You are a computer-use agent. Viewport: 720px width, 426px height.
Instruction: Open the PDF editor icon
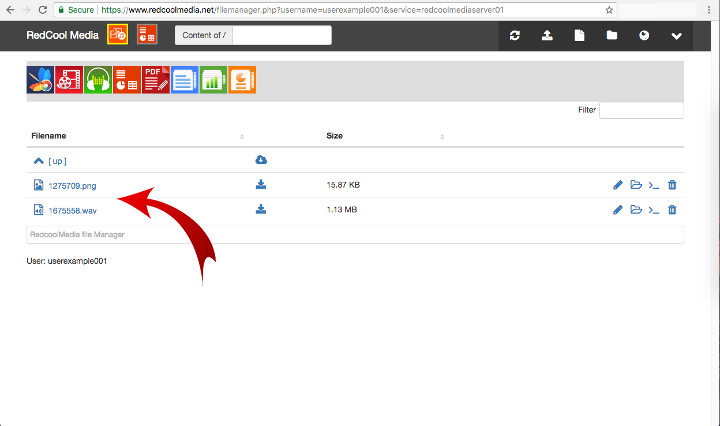(156, 80)
